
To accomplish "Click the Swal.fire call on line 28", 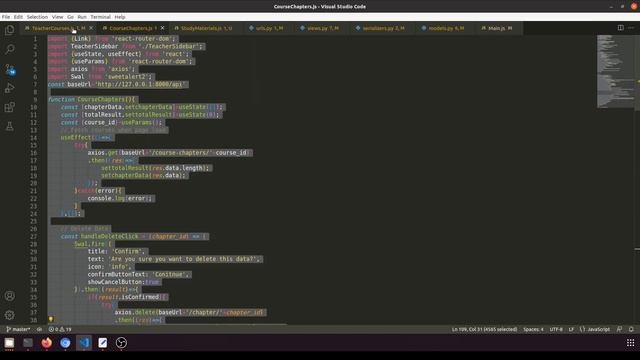I will coord(93,244).
